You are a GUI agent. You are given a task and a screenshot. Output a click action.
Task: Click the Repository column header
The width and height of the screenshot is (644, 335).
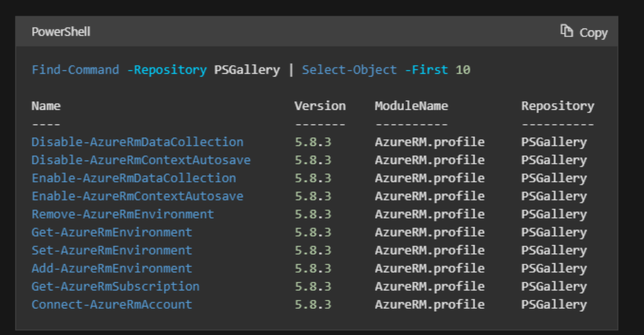(558, 106)
